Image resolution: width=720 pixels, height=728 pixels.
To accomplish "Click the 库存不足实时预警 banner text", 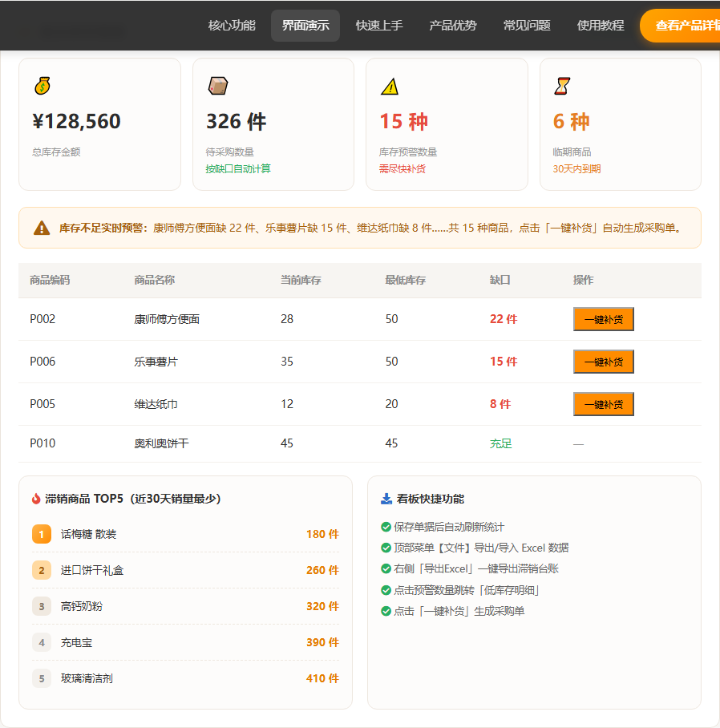I will tap(103, 228).
